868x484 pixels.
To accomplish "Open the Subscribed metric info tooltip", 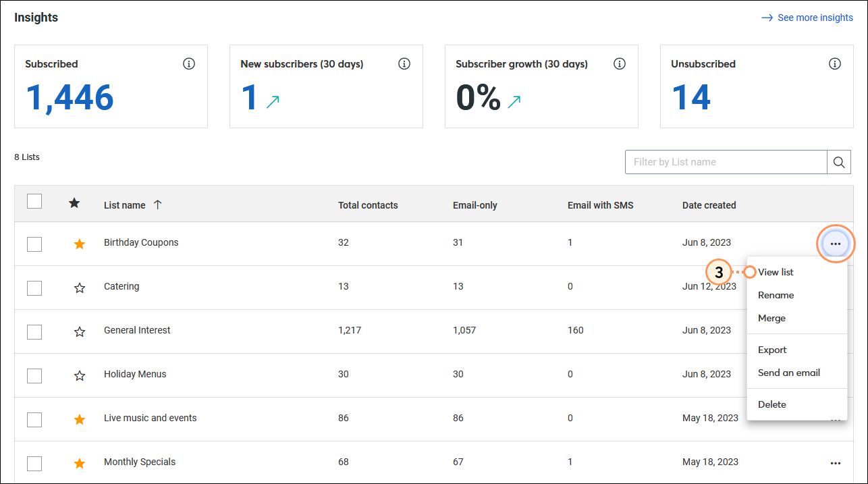I will pos(189,63).
